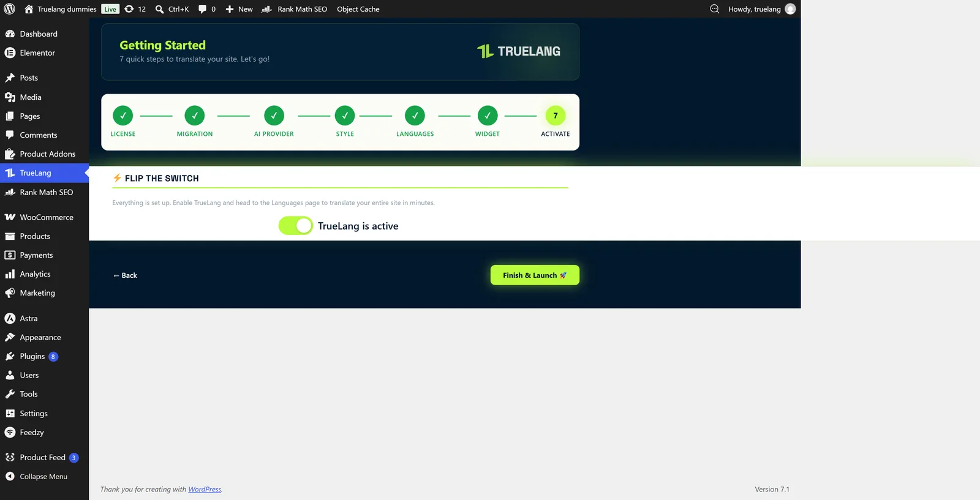Click Finish & Launch button
This screenshot has width=980, height=500.
(x=535, y=275)
